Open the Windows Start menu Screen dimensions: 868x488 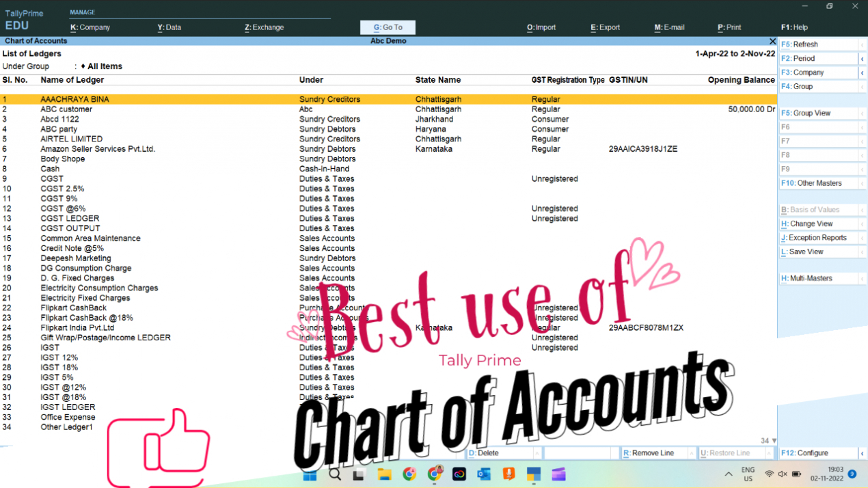(x=309, y=474)
